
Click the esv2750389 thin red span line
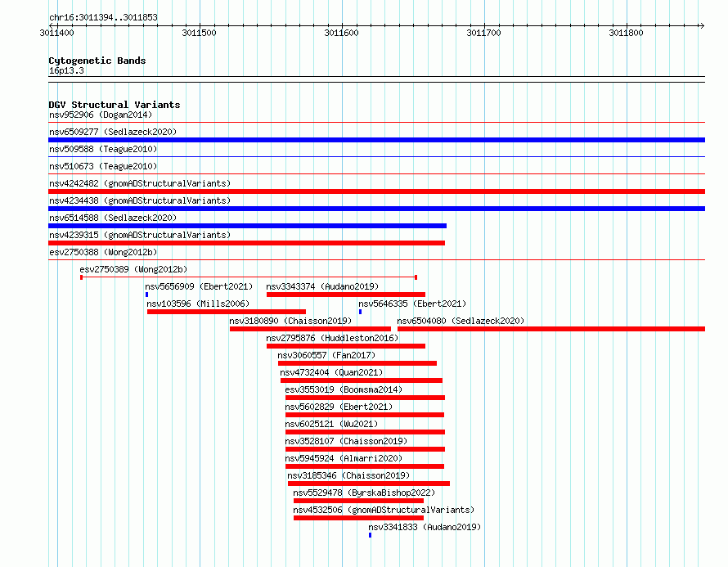(249, 277)
